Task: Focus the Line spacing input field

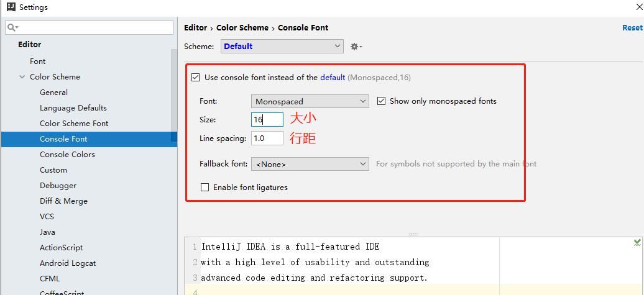Action: (x=267, y=138)
